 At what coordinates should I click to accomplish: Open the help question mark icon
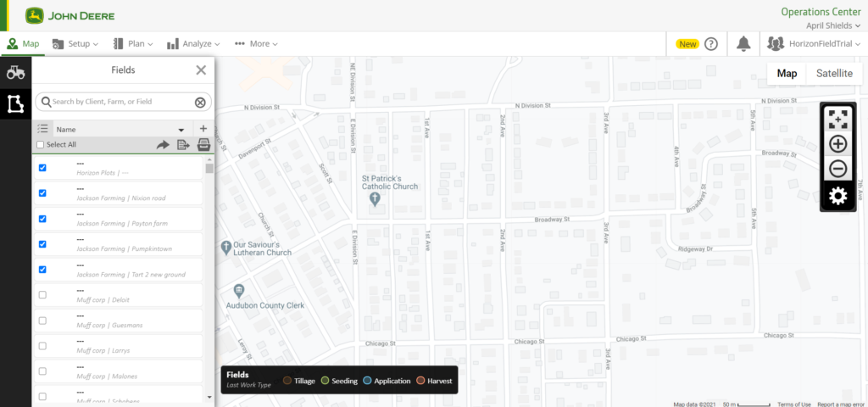click(711, 44)
